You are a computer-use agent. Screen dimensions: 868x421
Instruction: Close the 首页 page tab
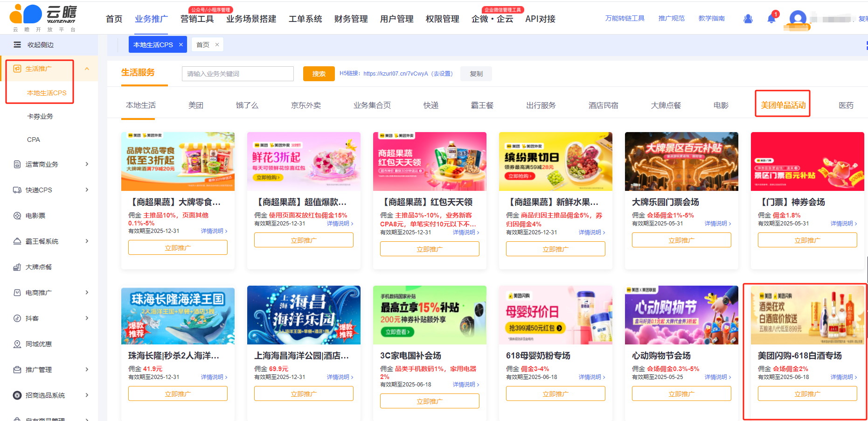(x=217, y=45)
